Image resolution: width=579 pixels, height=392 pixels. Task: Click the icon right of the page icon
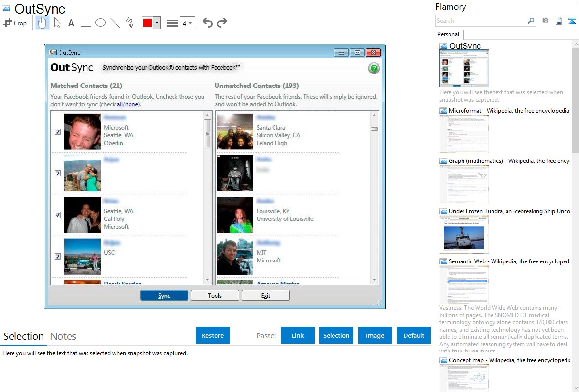(x=572, y=21)
